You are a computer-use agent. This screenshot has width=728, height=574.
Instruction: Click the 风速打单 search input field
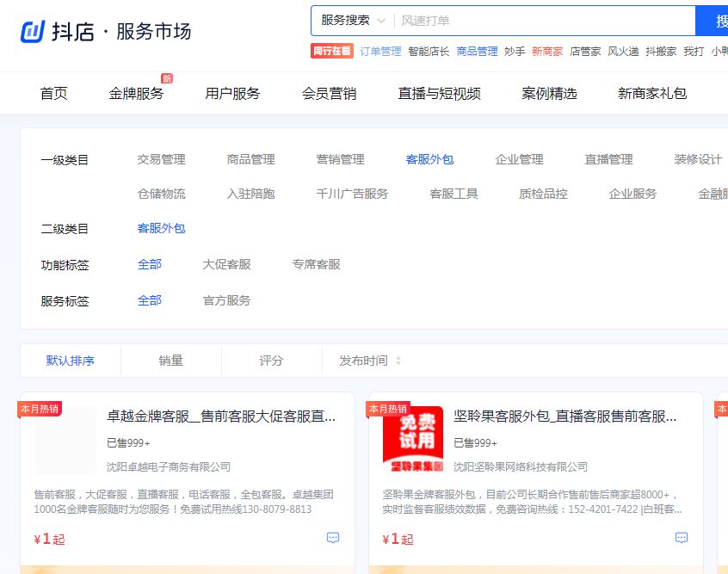(x=542, y=20)
